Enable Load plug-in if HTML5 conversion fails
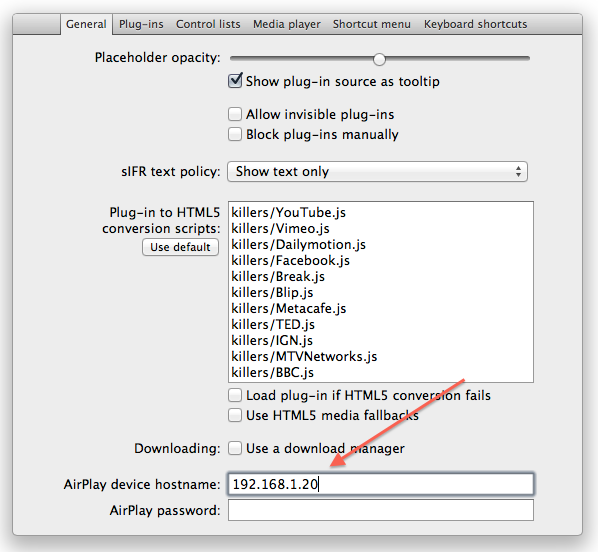Image resolution: width=598 pixels, height=552 pixels. [235, 395]
